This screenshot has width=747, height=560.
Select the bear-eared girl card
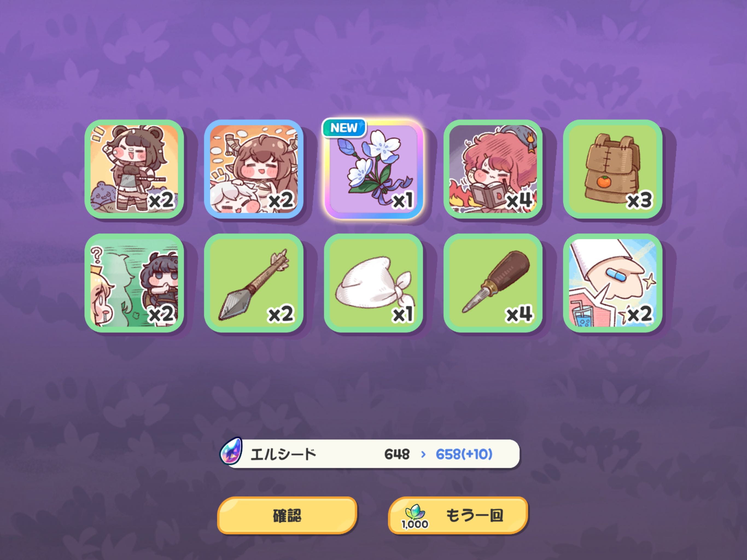(134, 169)
